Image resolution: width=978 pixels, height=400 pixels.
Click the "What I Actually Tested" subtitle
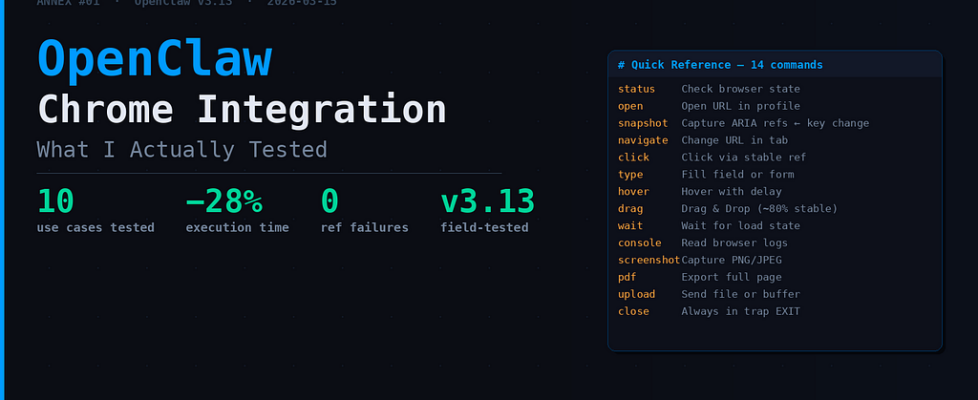coord(182,150)
